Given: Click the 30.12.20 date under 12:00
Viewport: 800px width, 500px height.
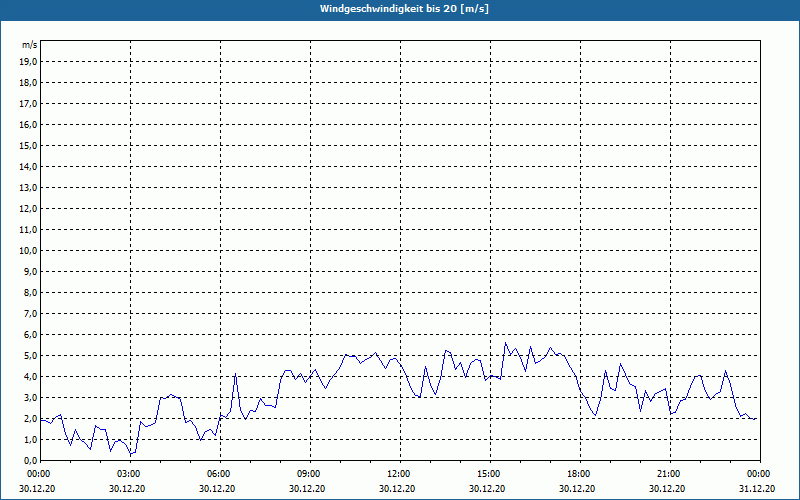Looking at the screenshot, I should tap(397, 488).
